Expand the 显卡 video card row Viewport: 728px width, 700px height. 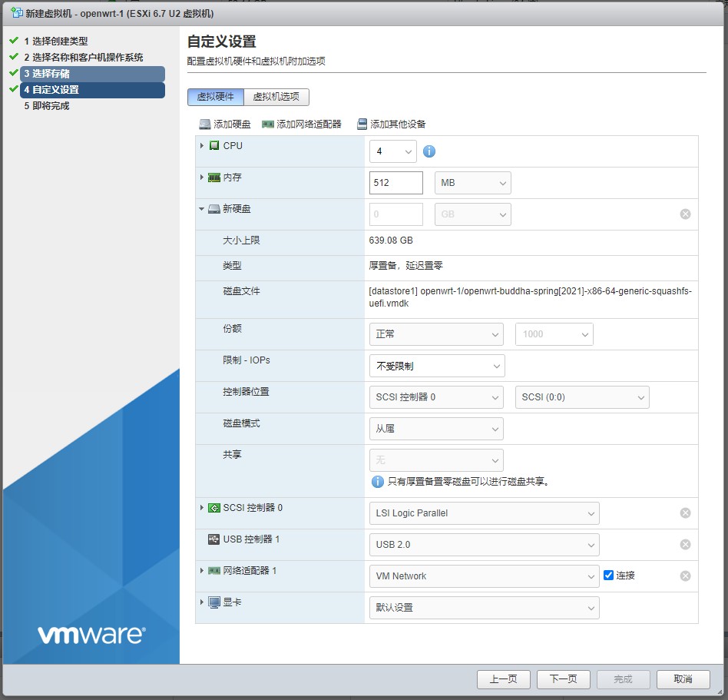pyautogui.click(x=202, y=602)
